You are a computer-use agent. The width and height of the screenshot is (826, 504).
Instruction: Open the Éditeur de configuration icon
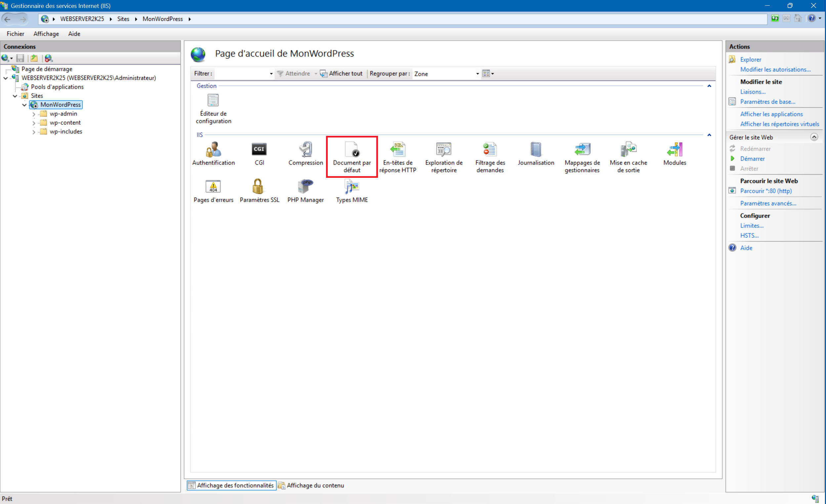pyautogui.click(x=213, y=100)
